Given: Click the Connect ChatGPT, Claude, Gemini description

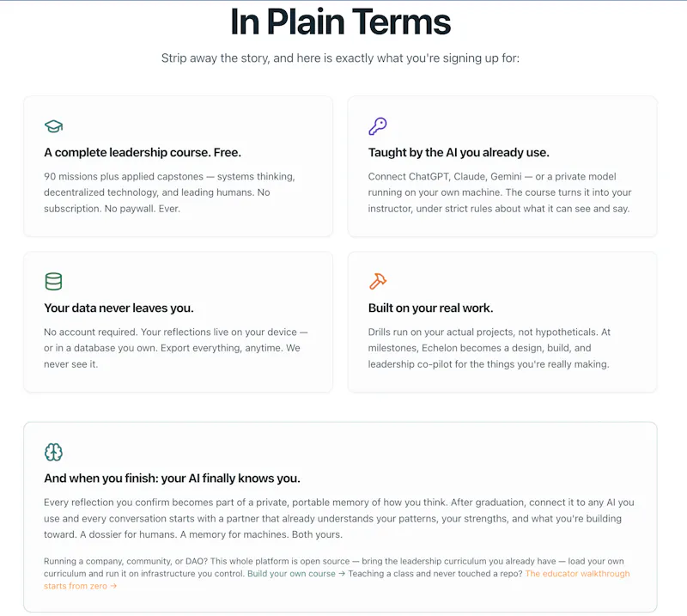Looking at the screenshot, I should [500, 192].
